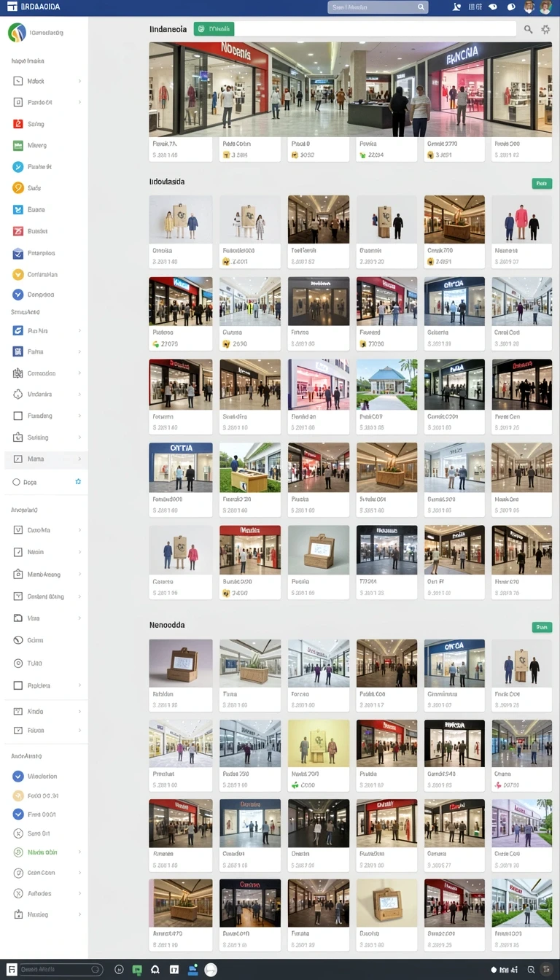The image size is (560, 980).
Task: Click the red Buasist icon
Action: point(18,231)
